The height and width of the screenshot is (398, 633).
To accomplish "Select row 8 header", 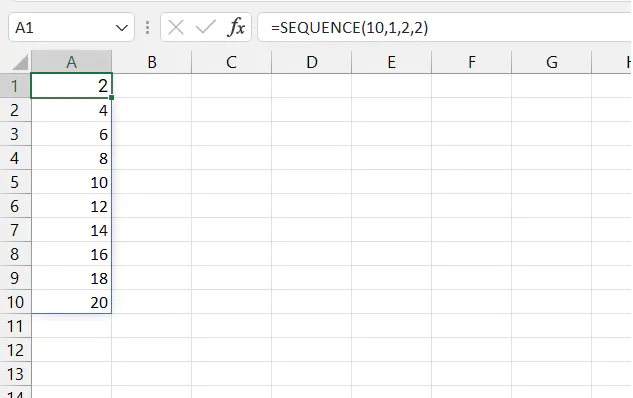I will coord(15,253).
